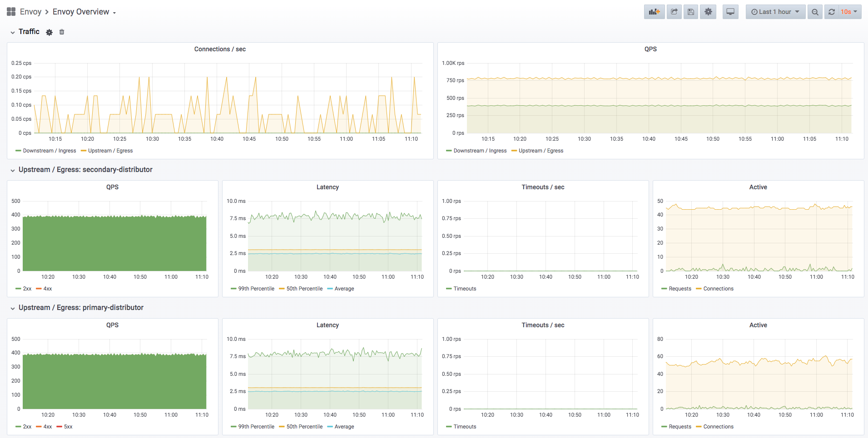
Task: Collapse the Traffic row chevron
Action: (13, 32)
